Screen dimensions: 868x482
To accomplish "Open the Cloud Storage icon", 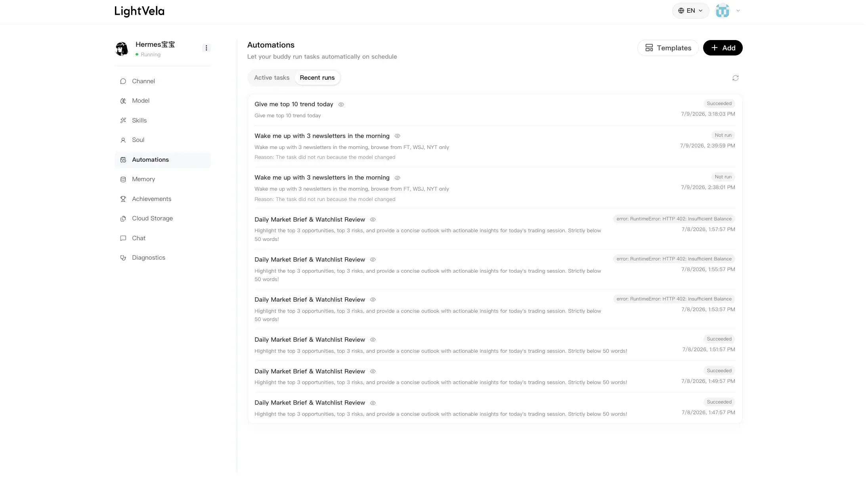I will pos(123,218).
